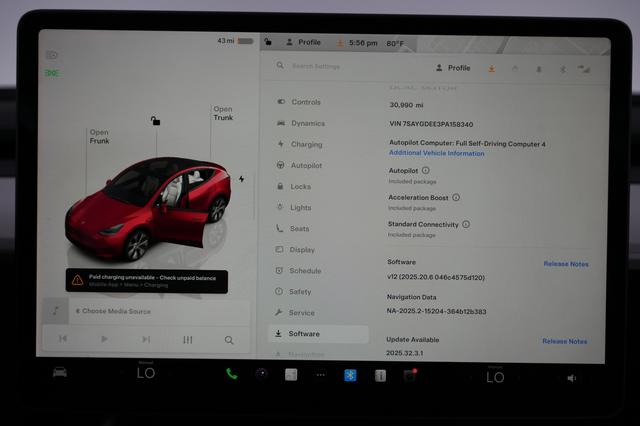The width and height of the screenshot is (640, 426).
Task: Tap the settings search magnifier icon
Action: coord(280,65)
